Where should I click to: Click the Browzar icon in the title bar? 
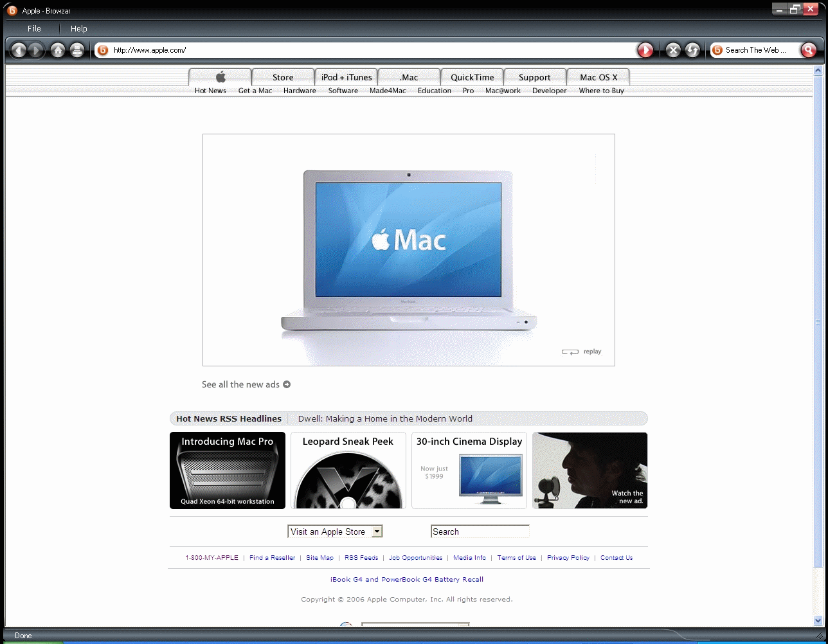point(12,10)
